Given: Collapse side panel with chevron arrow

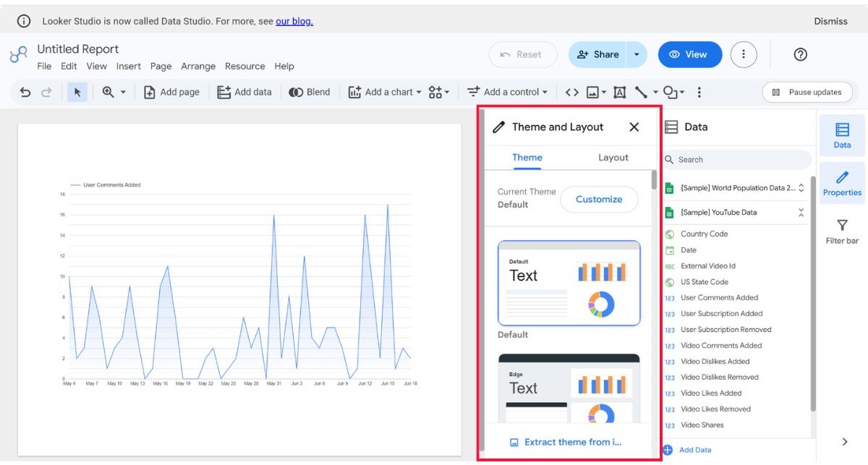Looking at the screenshot, I should click(845, 442).
